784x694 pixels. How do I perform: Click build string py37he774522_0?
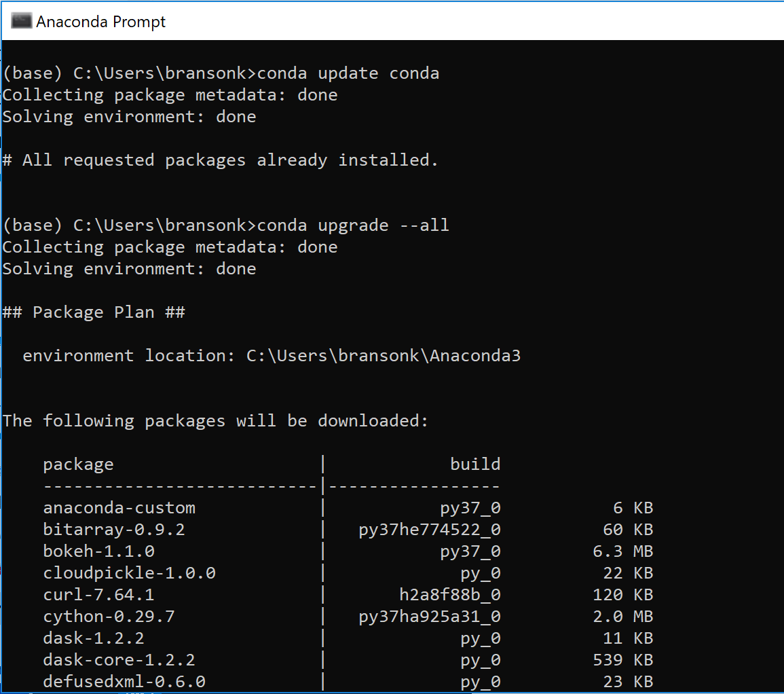pos(430,530)
